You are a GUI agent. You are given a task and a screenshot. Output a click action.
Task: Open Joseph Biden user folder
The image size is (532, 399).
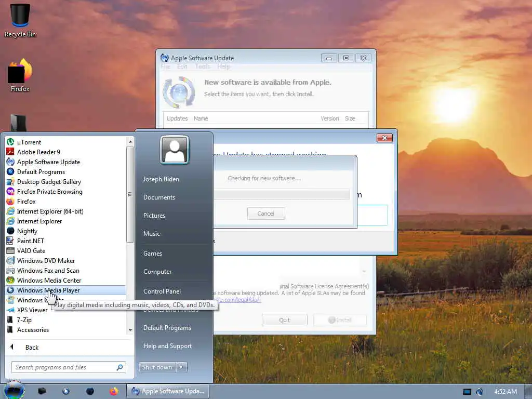click(161, 179)
